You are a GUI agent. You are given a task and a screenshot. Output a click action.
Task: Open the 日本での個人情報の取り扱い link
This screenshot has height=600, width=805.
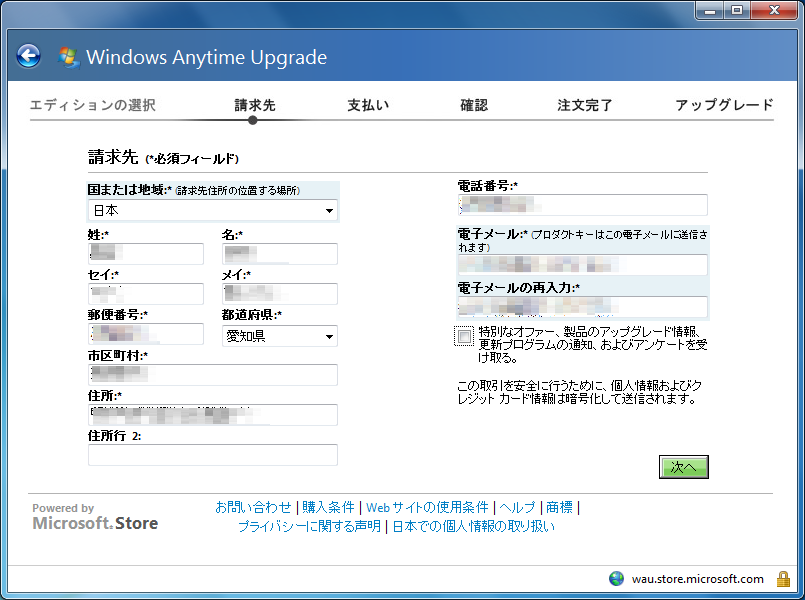[472, 526]
